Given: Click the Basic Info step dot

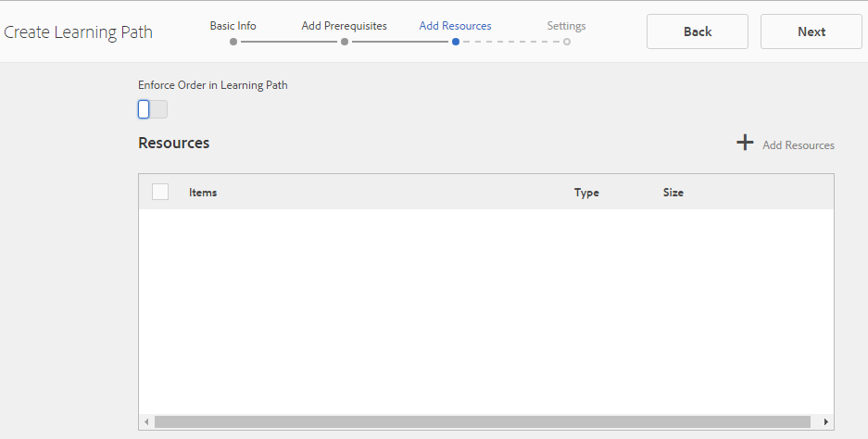Looking at the screenshot, I should coord(233,42).
